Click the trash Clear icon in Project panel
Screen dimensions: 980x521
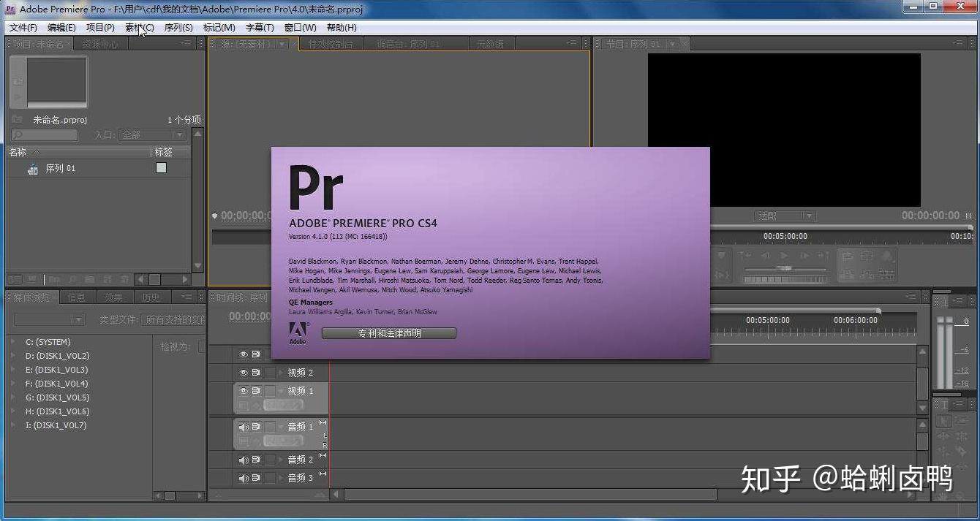point(124,279)
